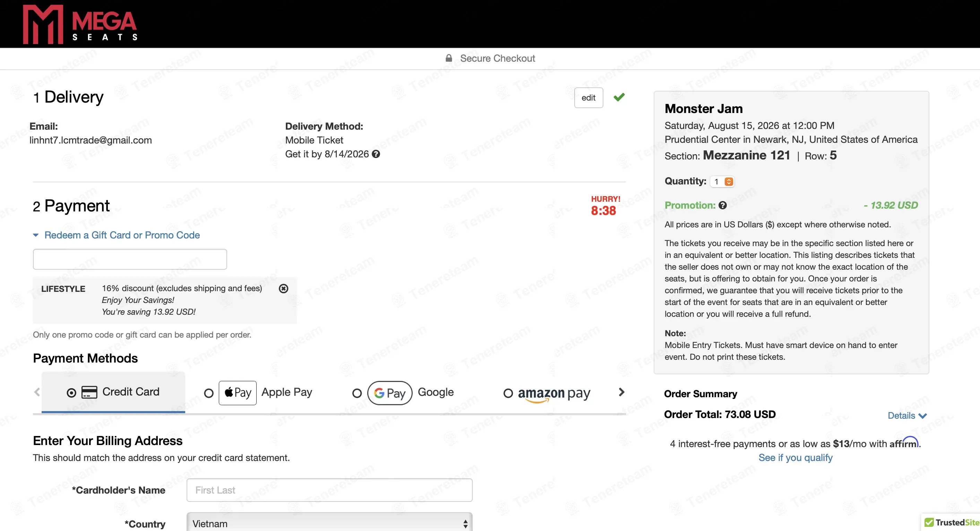Open the See if you qualify link

pos(795,458)
